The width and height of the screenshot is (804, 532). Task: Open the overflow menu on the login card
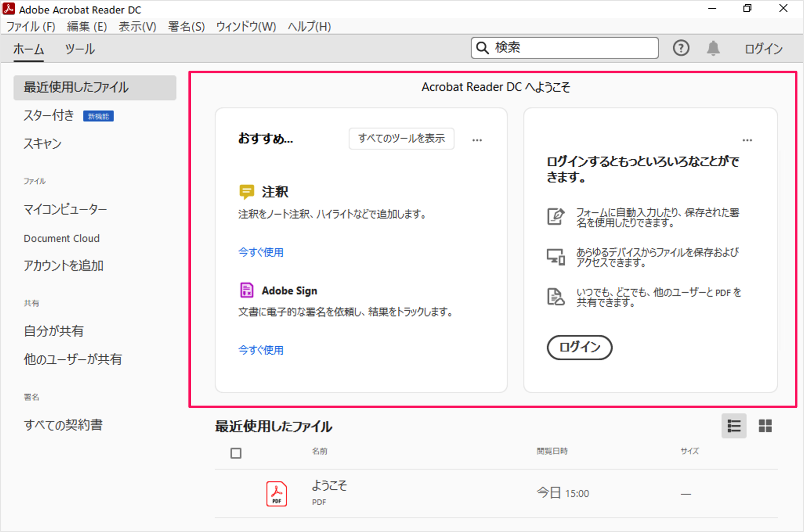click(747, 140)
